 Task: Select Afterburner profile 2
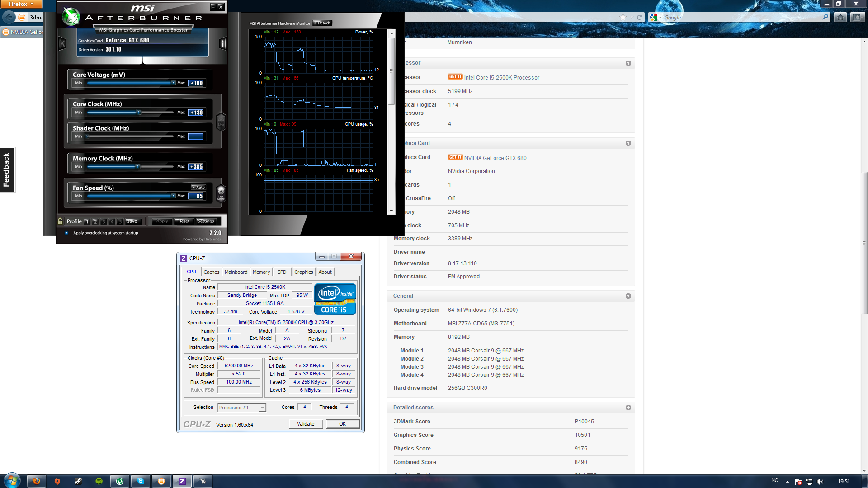tap(95, 221)
